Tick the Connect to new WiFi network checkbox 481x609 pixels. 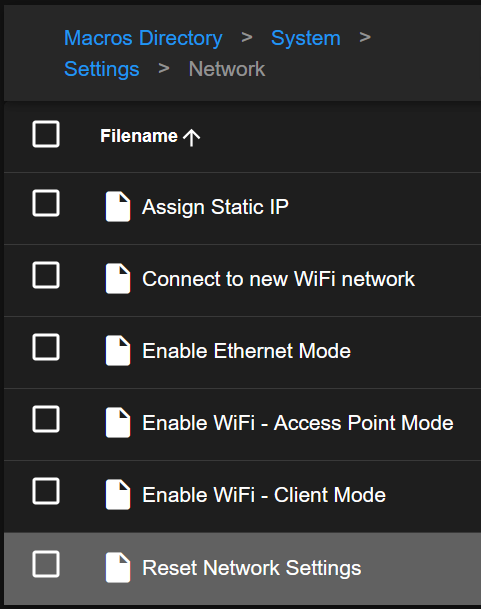pos(46,275)
